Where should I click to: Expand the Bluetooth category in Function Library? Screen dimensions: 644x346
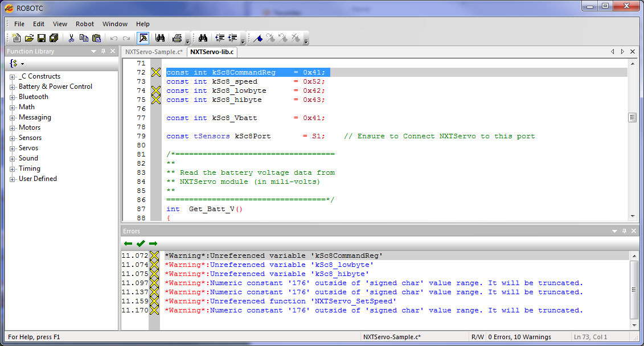[x=13, y=97]
